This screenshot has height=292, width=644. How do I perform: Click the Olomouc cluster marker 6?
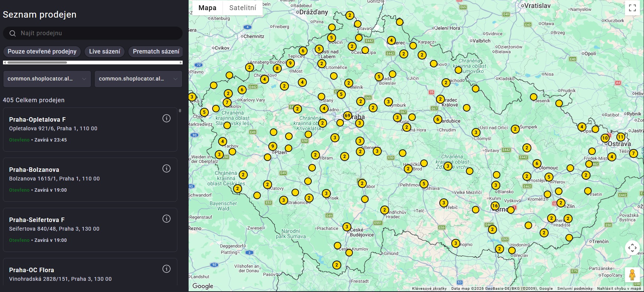point(537,164)
